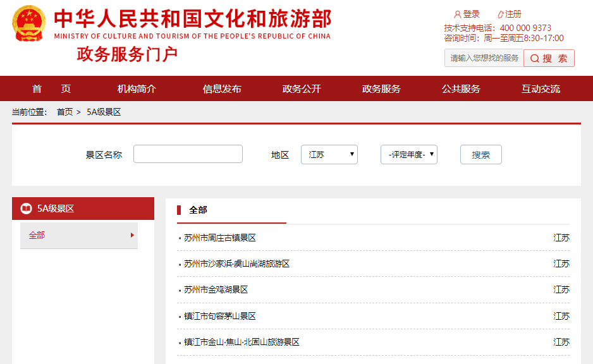
Task: Open 苏州市沙家浜·虞山尚湖旅游区 entry
Action: [236, 264]
